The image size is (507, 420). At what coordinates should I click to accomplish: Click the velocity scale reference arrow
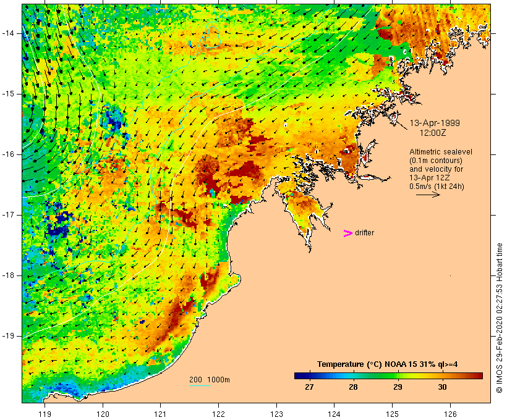[x=428, y=195]
